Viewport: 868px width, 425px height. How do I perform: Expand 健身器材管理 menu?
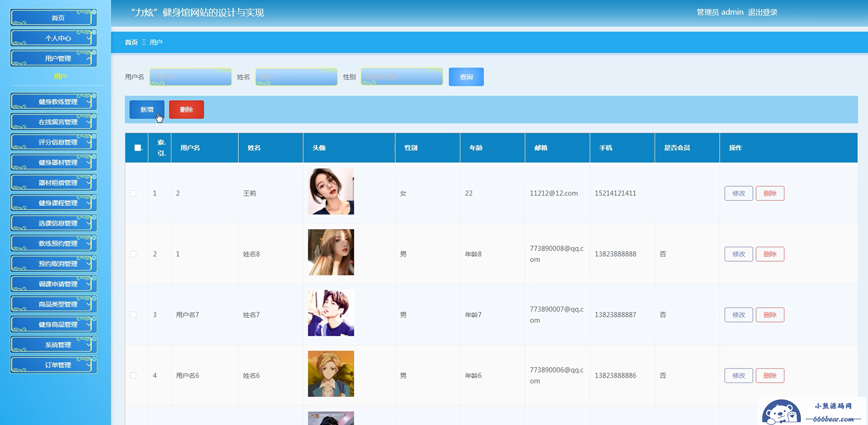(x=54, y=162)
